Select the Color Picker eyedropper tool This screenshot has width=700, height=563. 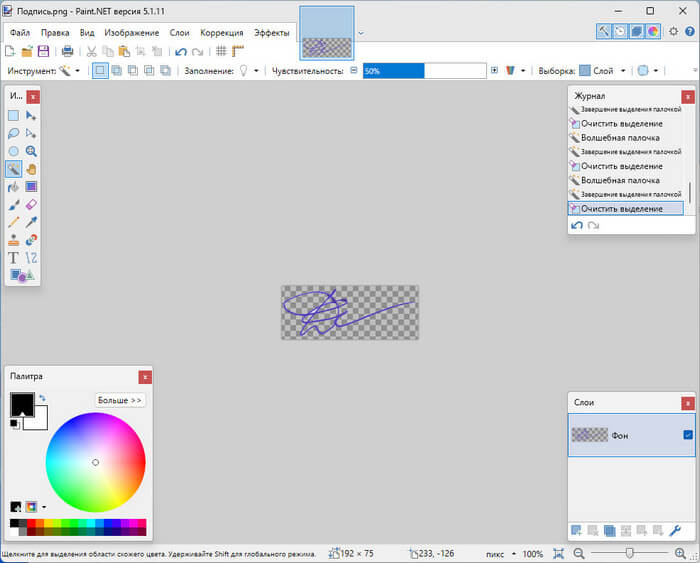(31, 222)
